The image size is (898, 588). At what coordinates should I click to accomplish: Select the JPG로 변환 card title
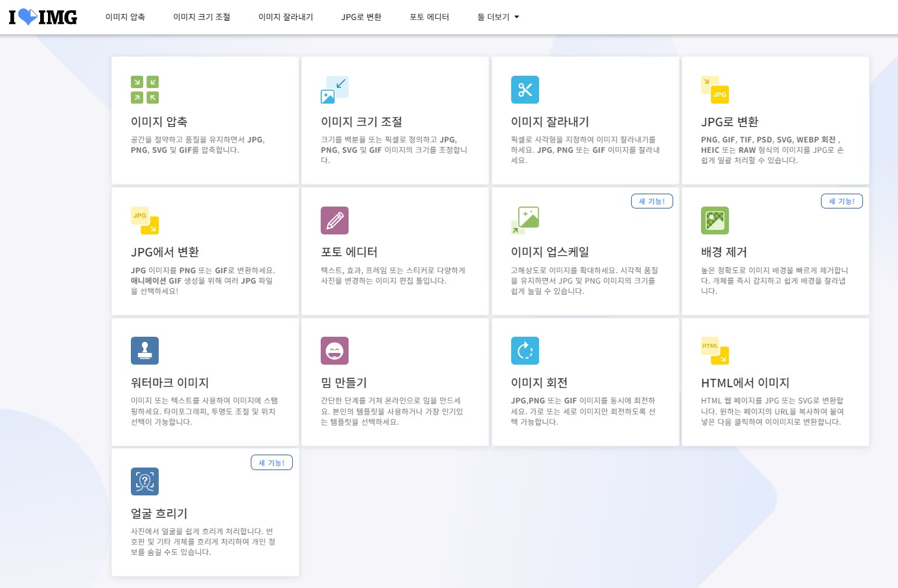[730, 122]
